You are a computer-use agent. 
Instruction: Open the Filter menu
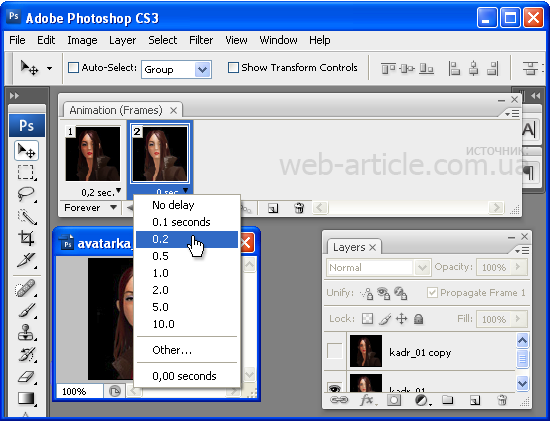[201, 40]
